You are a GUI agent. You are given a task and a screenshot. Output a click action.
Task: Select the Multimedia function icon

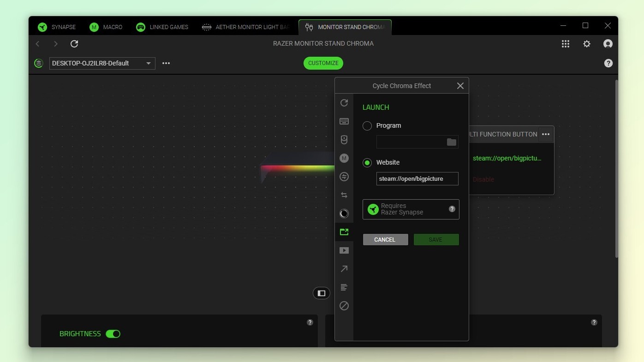[344, 250]
